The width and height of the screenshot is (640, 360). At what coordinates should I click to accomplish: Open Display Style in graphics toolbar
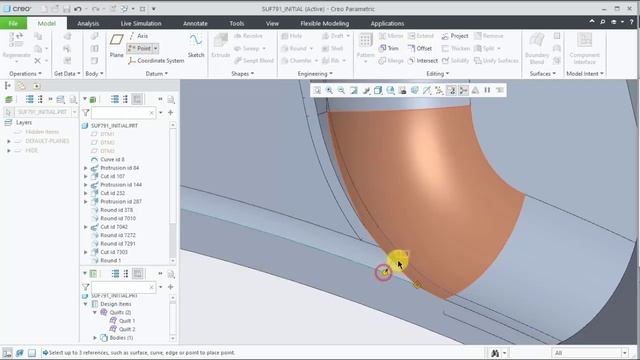pyautogui.click(x=378, y=90)
